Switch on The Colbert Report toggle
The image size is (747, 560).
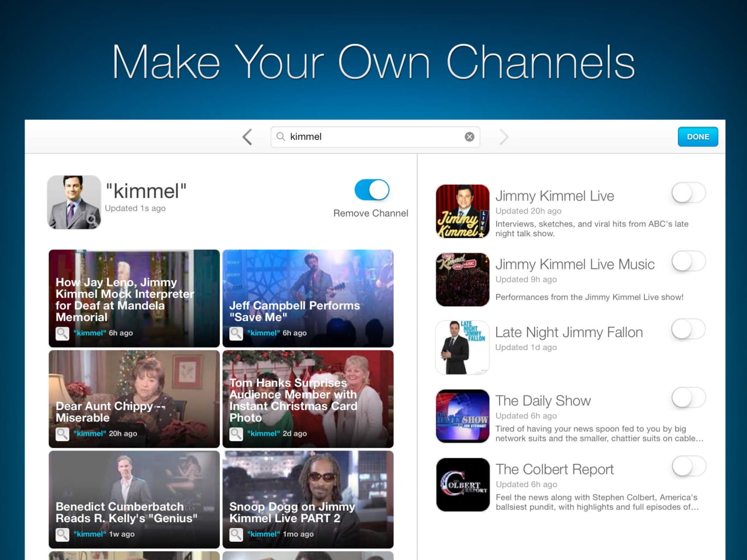[x=688, y=466]
